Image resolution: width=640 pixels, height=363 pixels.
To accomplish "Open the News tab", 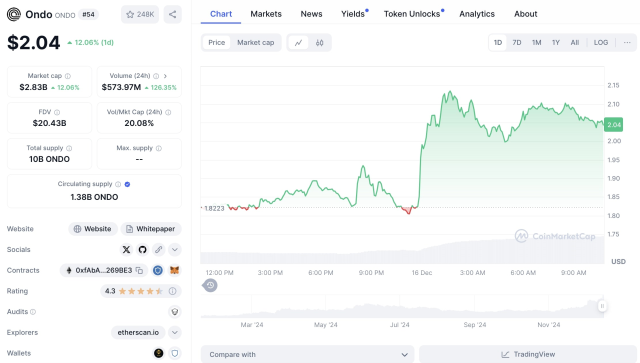I will (311, 14).
